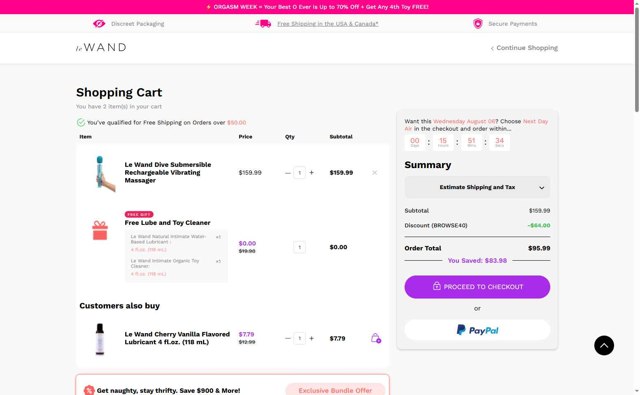640x395 pixels.
Task: Click the free shipping qualified checkmark icon
Action: pyautogui.click(x=81, y=122)
